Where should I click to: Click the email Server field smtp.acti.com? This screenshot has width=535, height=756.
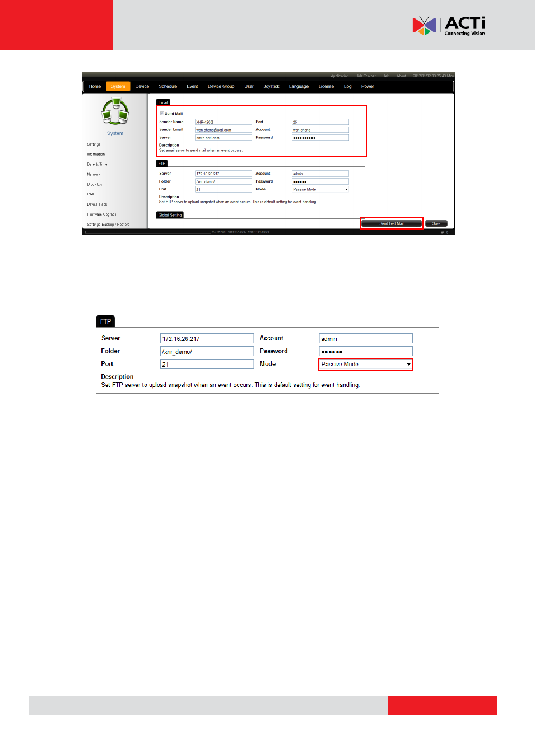pyautogui.click(x=224, y=137)
